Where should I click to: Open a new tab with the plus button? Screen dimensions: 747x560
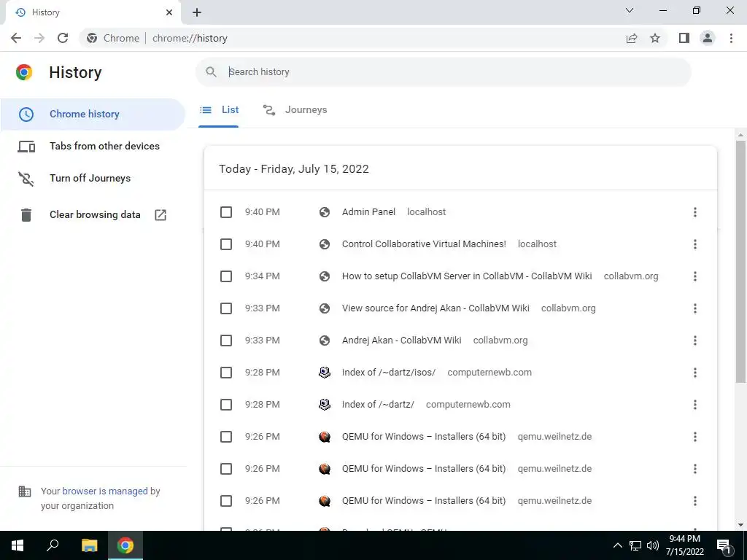[x=197, y=12]
